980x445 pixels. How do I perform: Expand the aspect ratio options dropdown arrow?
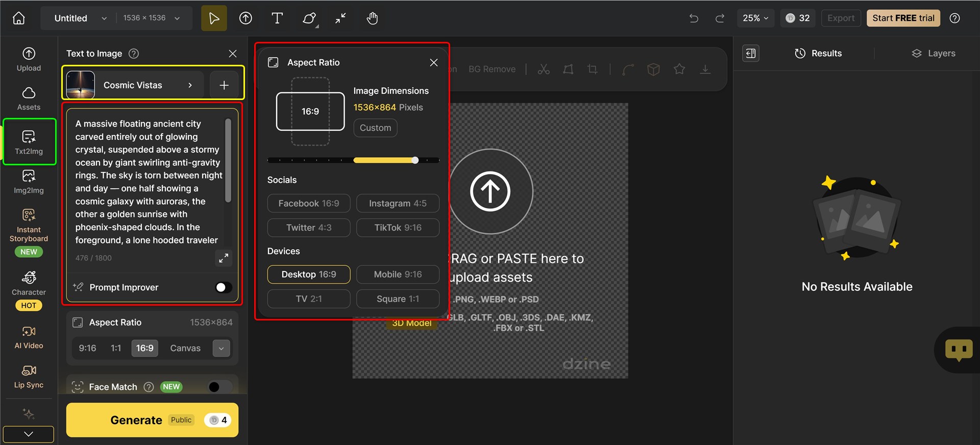tap(221, 348)
